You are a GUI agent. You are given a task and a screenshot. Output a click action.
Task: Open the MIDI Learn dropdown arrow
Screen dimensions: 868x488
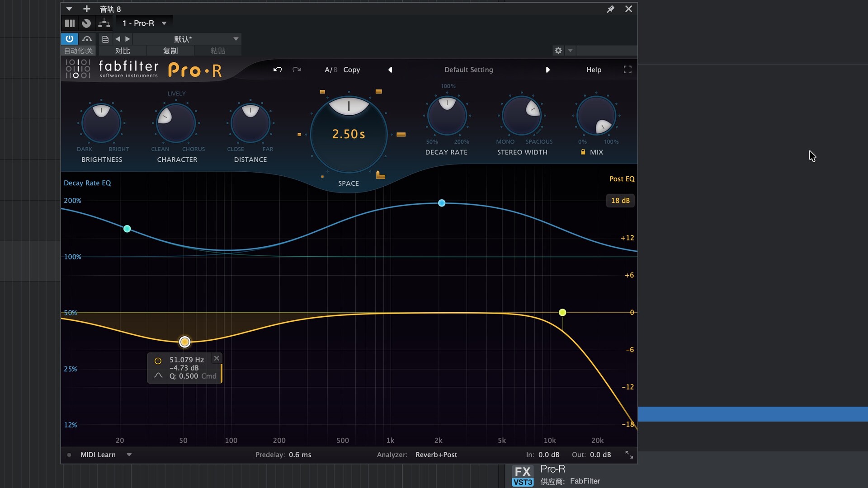(129, 455)
